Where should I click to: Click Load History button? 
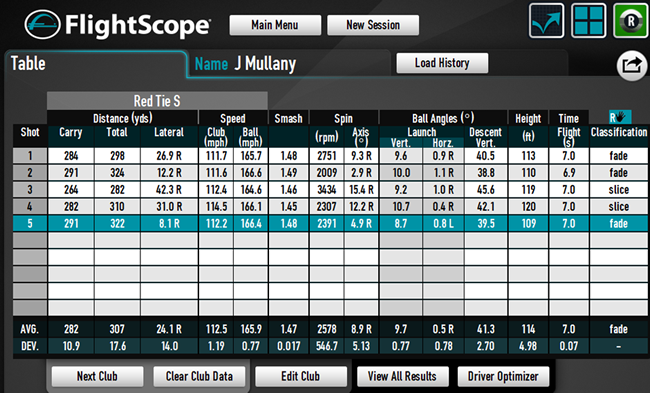[x=442, y=63]
